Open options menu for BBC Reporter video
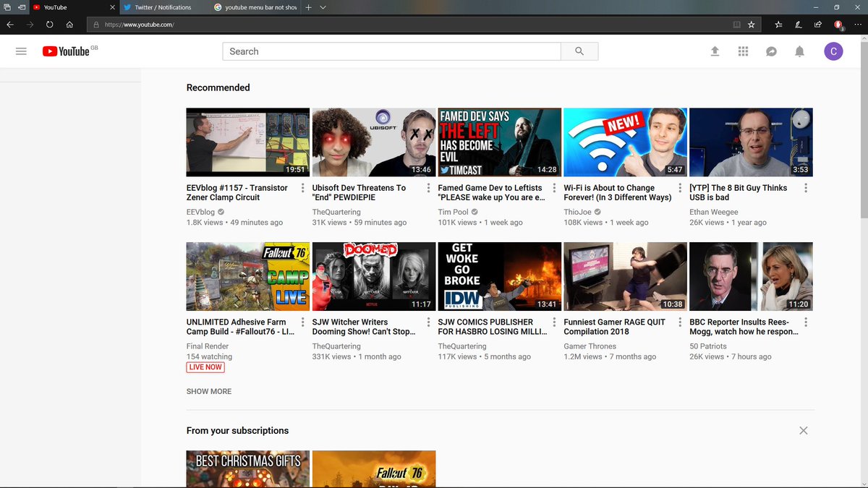This screenshot has width=868, height=488. tap(807, 322)
